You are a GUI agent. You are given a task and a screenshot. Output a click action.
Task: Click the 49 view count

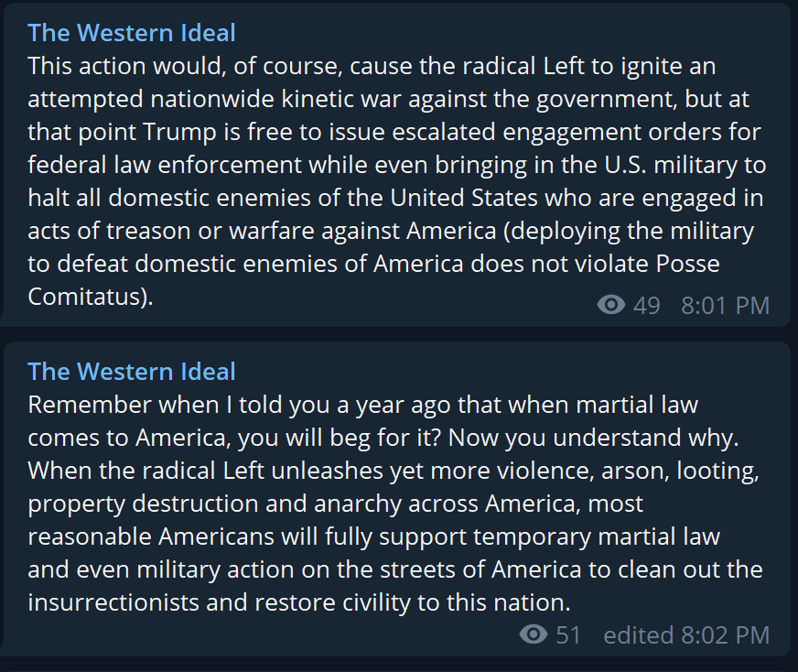(646, 306)
